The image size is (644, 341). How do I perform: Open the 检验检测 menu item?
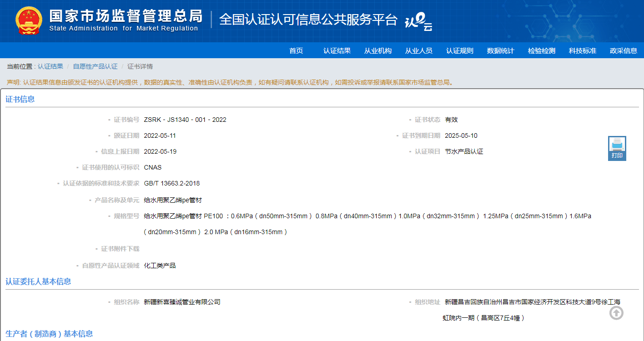tap(542, 50)
